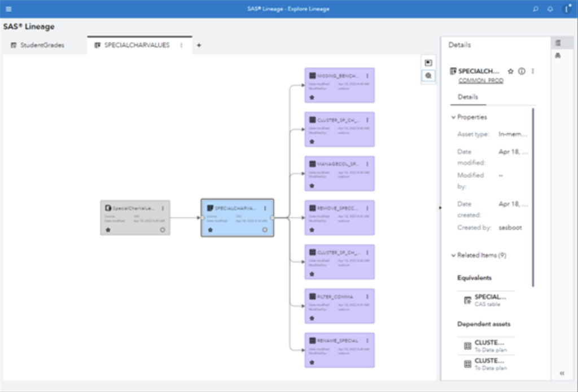The height and width of the screenshot is (392, 578).
Task: Click the star on the RENAME_SPECIAL node
Action: pyautogui.click(x=312, y=363)
